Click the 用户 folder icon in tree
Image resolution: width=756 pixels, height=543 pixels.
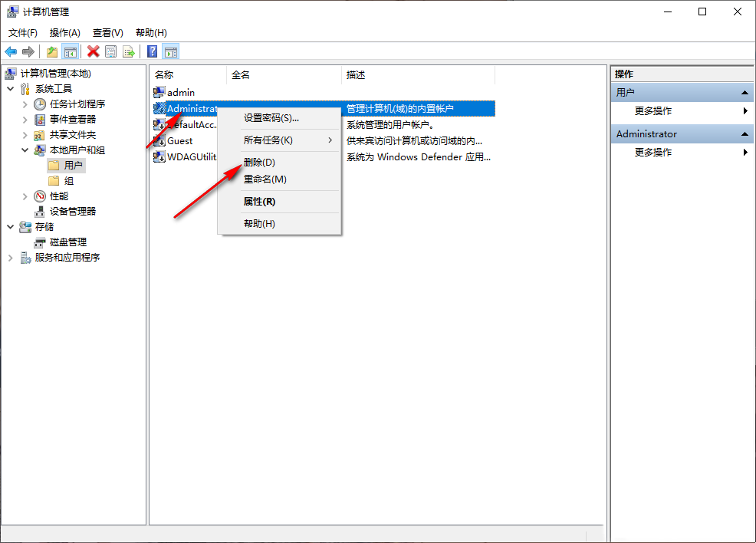(54, 166)
